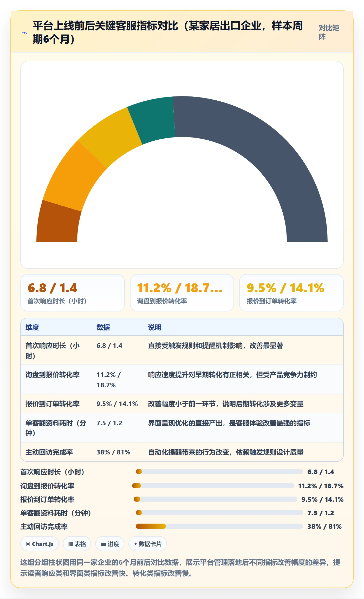
Task: Click the 数据 column header
Action: (103, 327)
